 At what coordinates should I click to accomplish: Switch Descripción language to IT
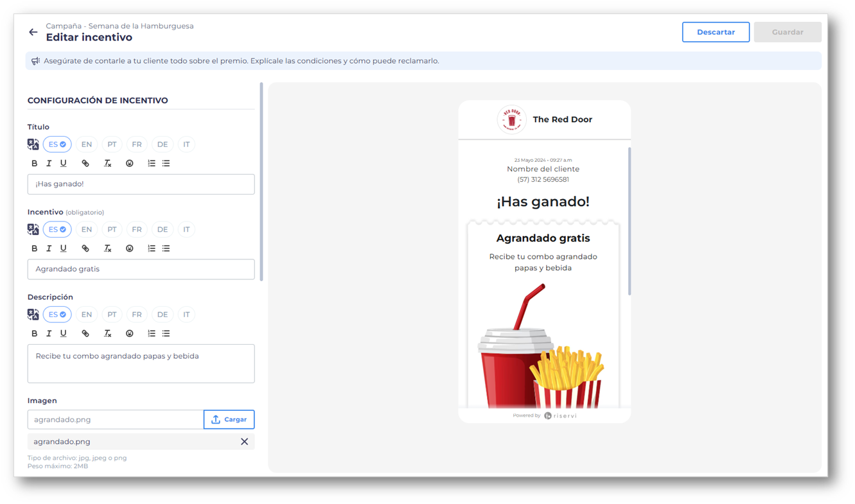click(x=186, y=315)
